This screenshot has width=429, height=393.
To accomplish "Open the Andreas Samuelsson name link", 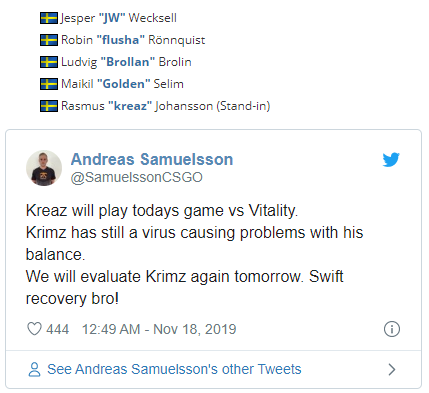I will pos(152,159).
